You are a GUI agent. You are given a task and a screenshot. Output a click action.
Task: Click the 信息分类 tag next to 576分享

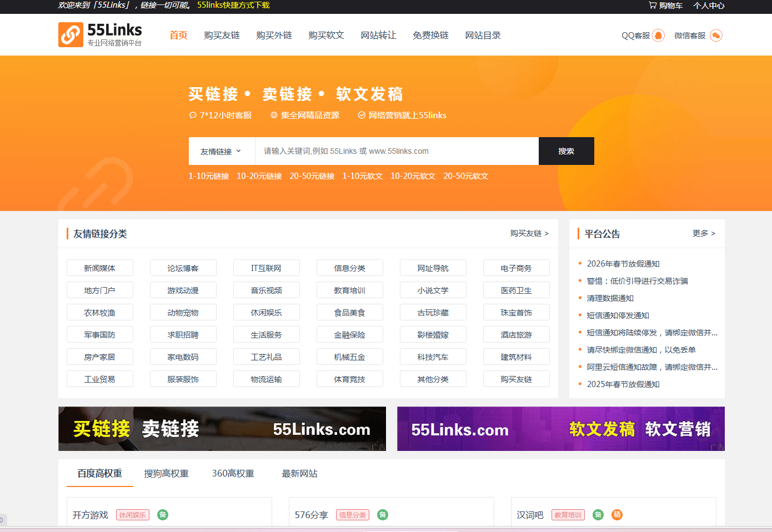tap(353, 515)
